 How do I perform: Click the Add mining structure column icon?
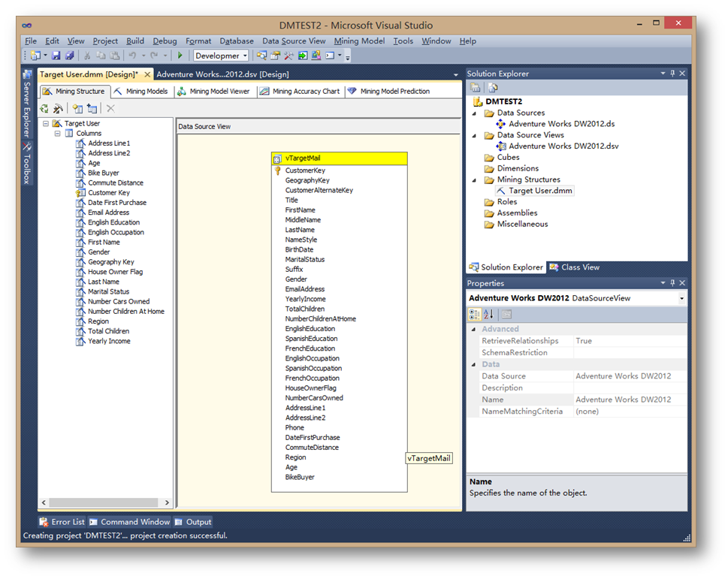coord(77,109)
